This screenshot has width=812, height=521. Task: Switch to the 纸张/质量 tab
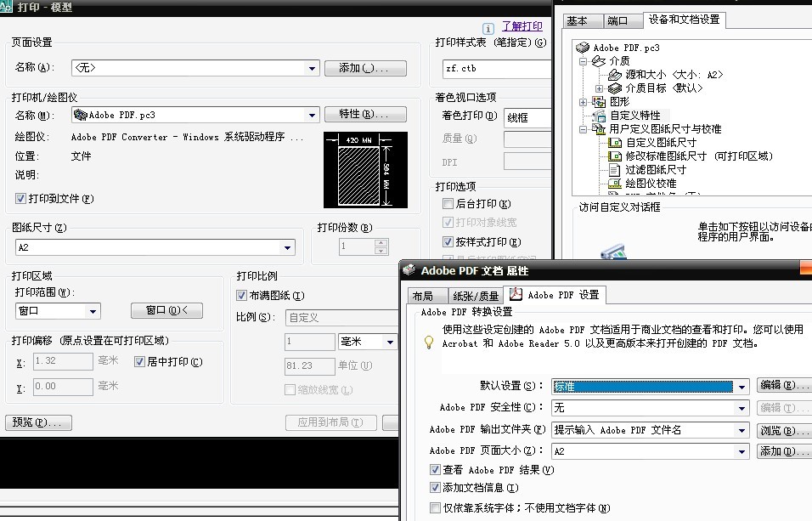[476, 296]
